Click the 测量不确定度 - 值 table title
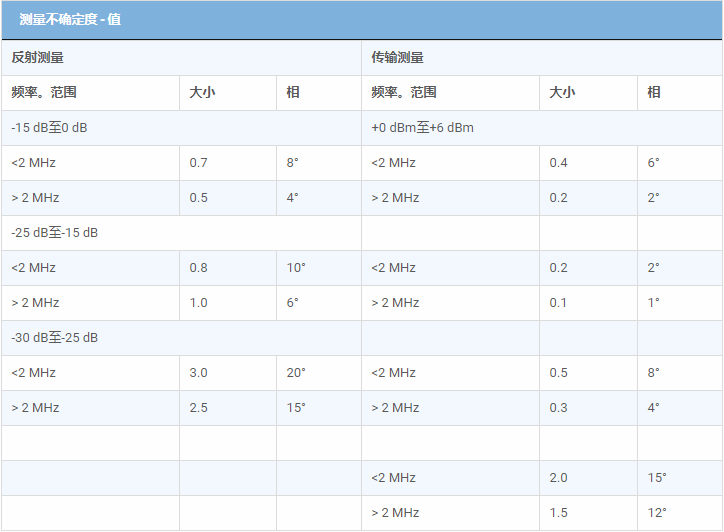This screenshot has height=532, width=724. [x=70, y=20]
